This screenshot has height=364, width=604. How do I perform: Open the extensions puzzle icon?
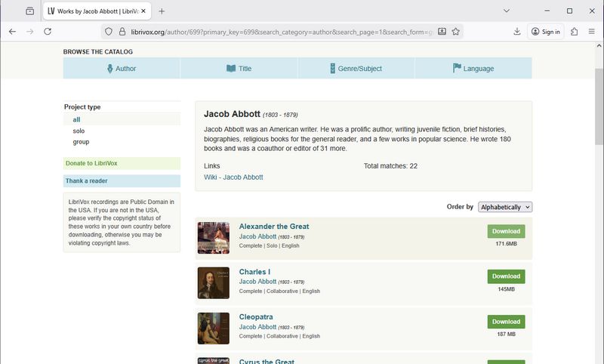pos(575,32)
